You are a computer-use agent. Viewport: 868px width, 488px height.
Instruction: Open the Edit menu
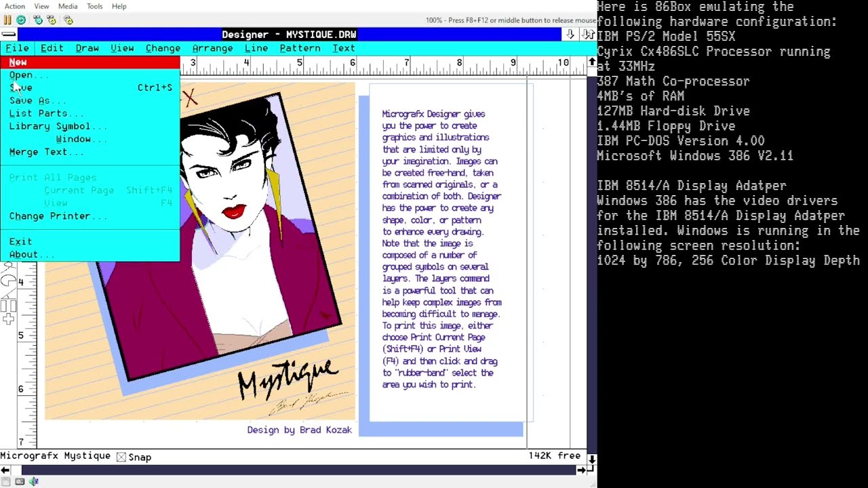pyautogui.click(x=52, y=48)
